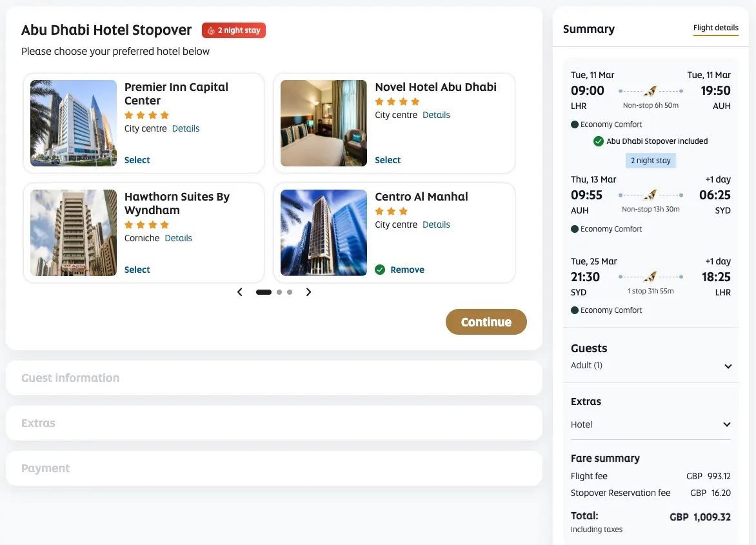Viewport: 756px width, 545px height.
Task: Click the flame icon in 2 night stay badge
Action: pyautogui.click(x=211, y=30)
